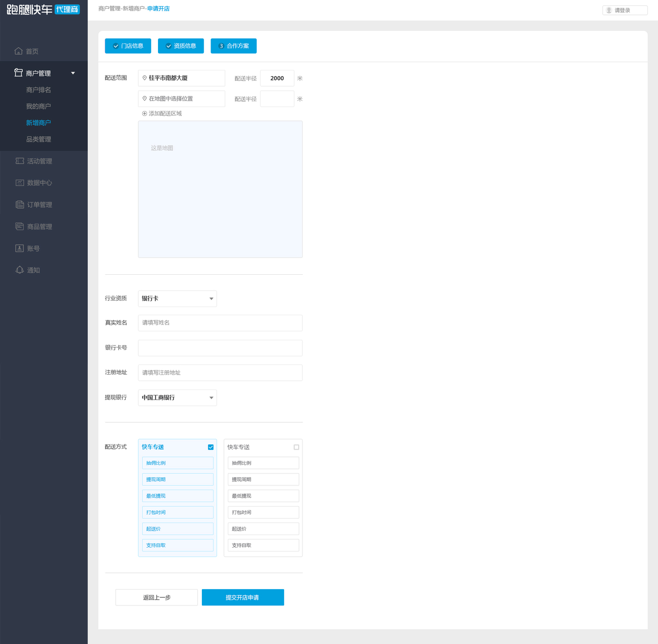
Task: Click the 真实姓名 input field
Action: (x=220, y=323)
